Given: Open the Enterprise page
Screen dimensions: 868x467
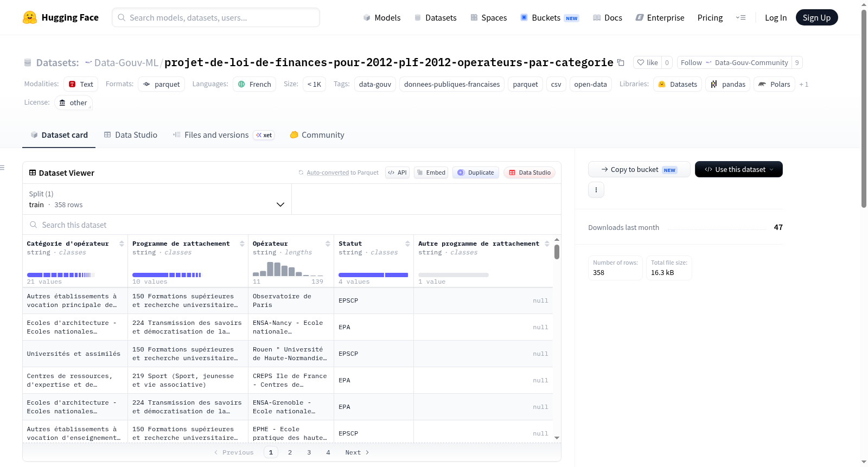Looking at the screenshot, I should [660, 18].
